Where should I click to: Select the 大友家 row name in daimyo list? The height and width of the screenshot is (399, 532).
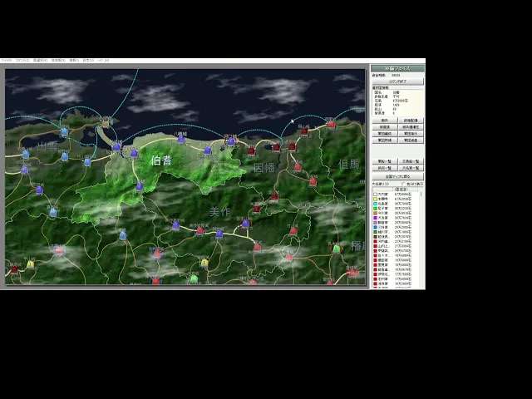383,218
